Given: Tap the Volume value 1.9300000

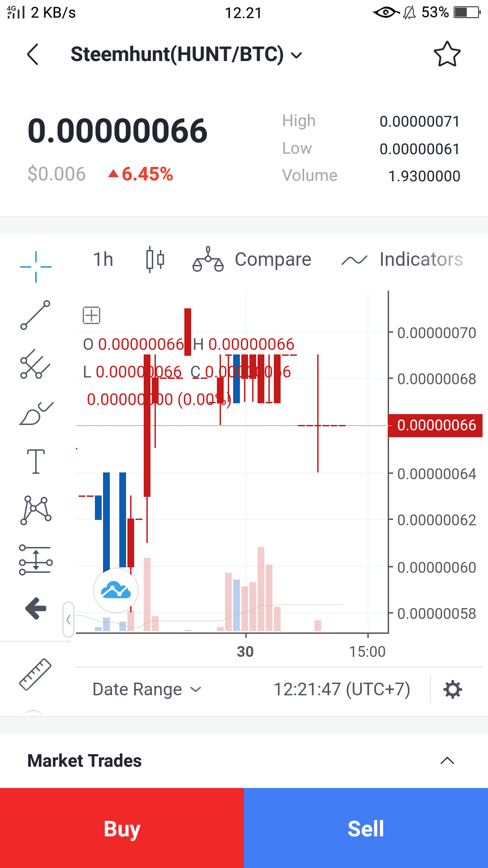Looking at the screenshot, I should click(x=424, y=176).
